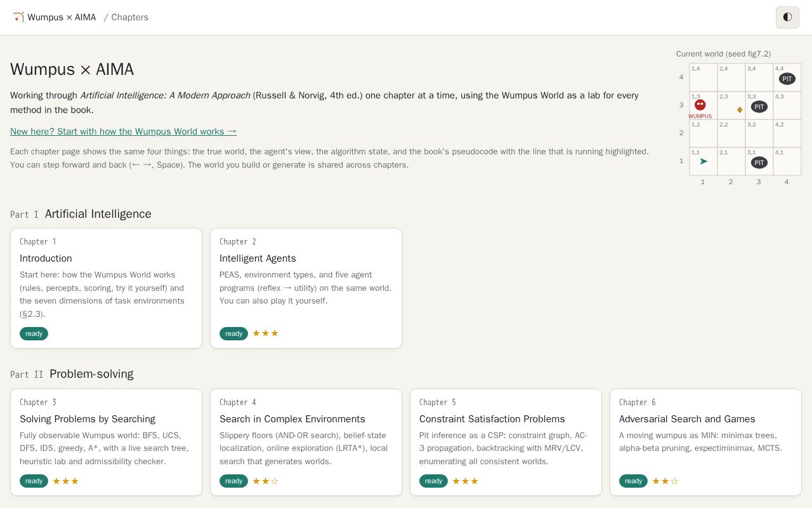Click the red Wumpus face icon
812x508 pixels.
[700, 105]
